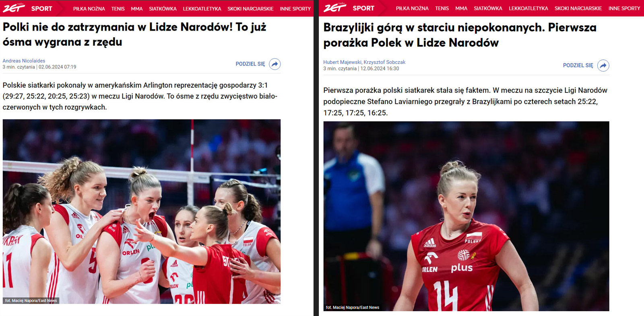Select SKOKI NARCIARSKIE in right header

click(578, 8)
